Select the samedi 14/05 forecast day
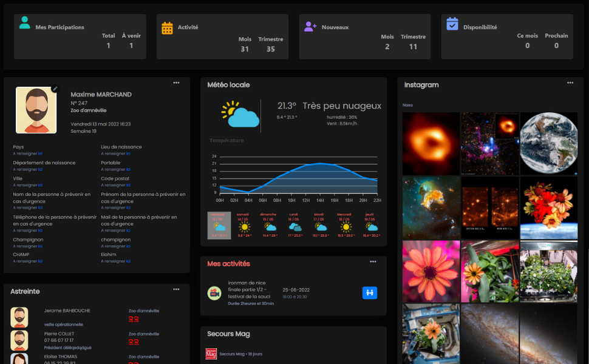The width and height of the screenshot is (589, 364). pyautogui.click(x=244, y=225)
